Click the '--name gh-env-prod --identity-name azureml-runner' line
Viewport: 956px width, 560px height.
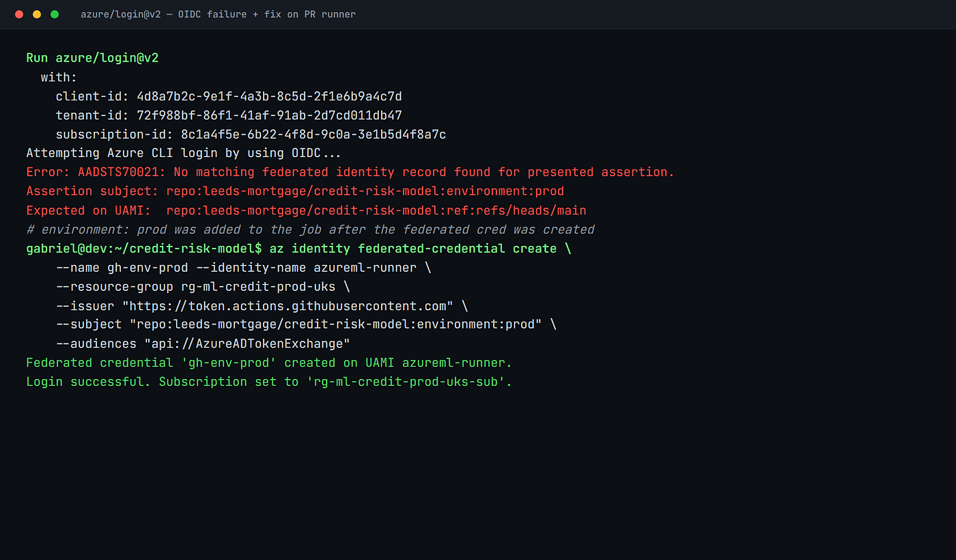pyautogui.click(x=244, y=268)
